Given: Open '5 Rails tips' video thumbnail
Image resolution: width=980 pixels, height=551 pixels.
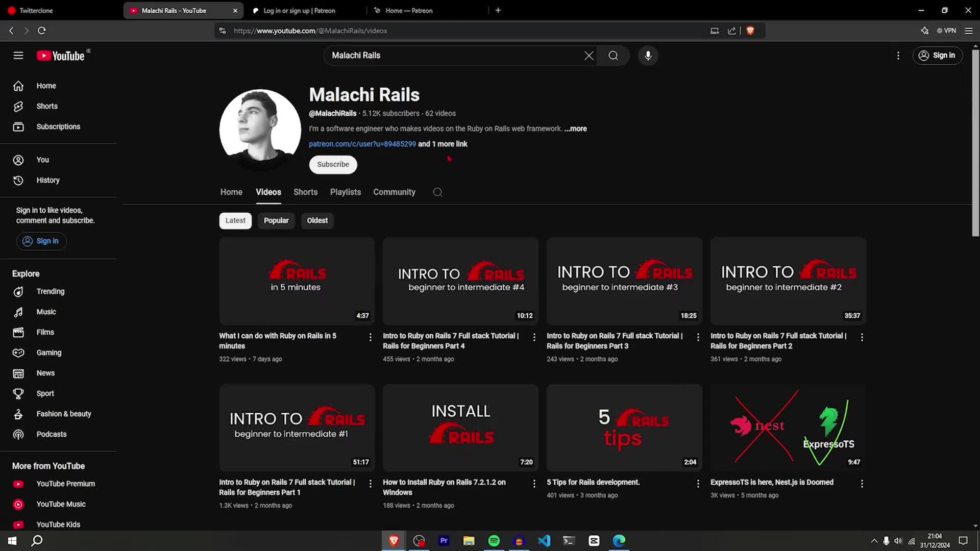Looking at the screenshot, I should 625,428.
